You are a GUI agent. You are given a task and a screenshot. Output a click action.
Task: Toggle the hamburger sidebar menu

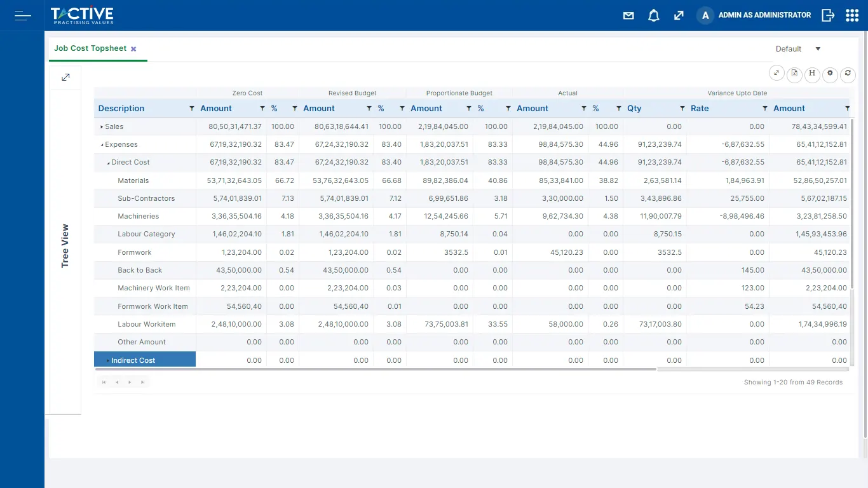point(22,15)
